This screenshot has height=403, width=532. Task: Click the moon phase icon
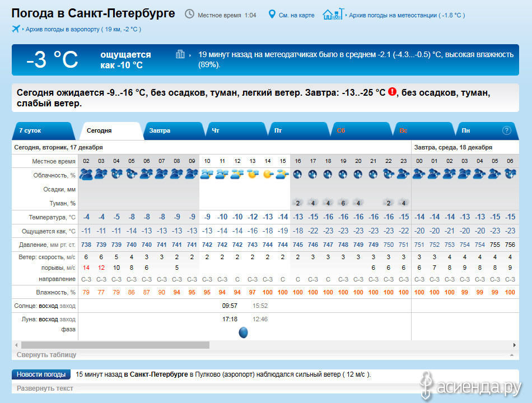click(244, 332)
